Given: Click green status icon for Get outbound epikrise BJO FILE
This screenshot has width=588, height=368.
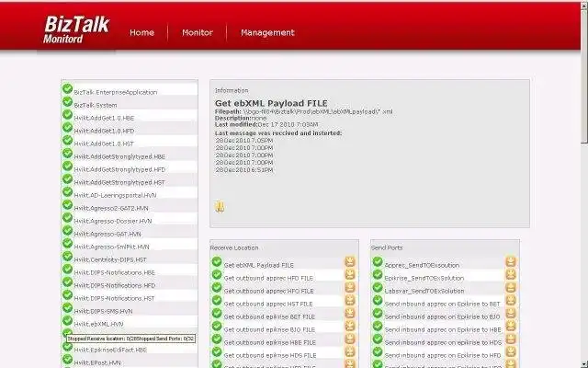Looking at the screenshot, I should 217,326.
